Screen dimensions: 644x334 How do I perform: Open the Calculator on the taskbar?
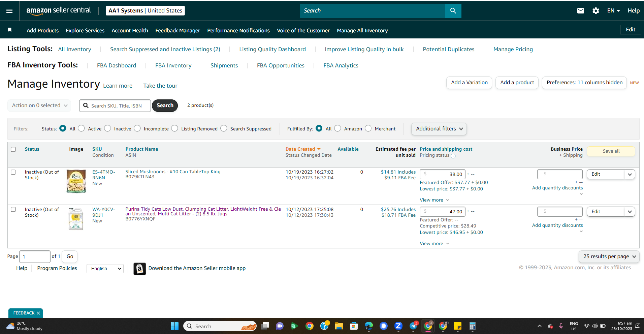[472, 326]
